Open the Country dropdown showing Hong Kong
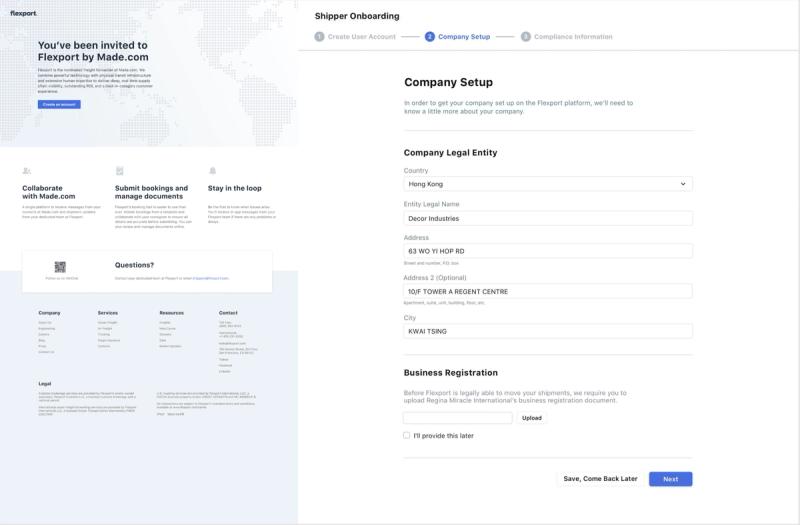The width and height of the screenshot is (800, 525). coord(548,184)
